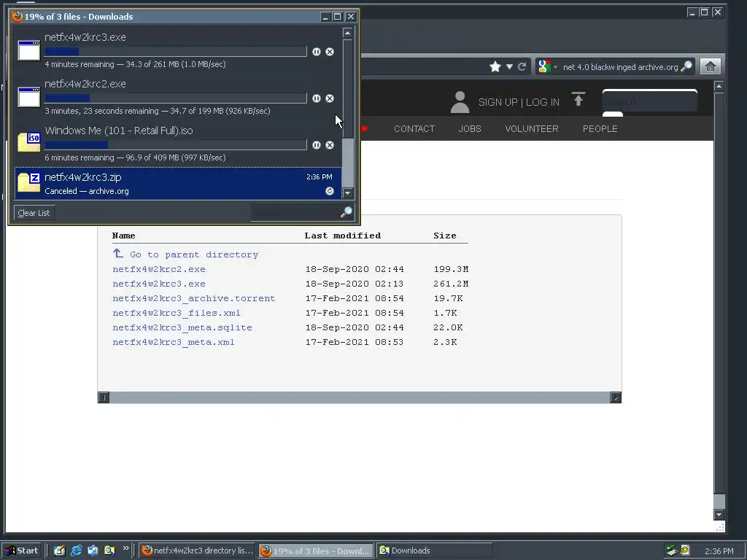
Task: Click the browser search bar text
Action: click(x=620, y=67)
